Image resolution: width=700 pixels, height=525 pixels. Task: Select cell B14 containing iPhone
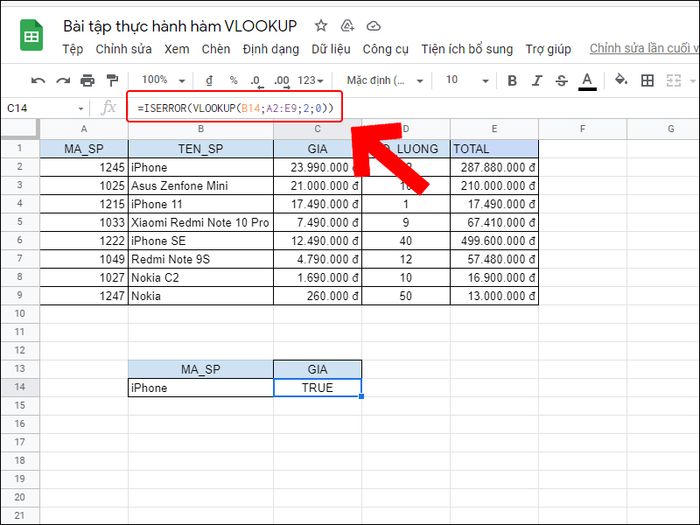coord(201,388)
